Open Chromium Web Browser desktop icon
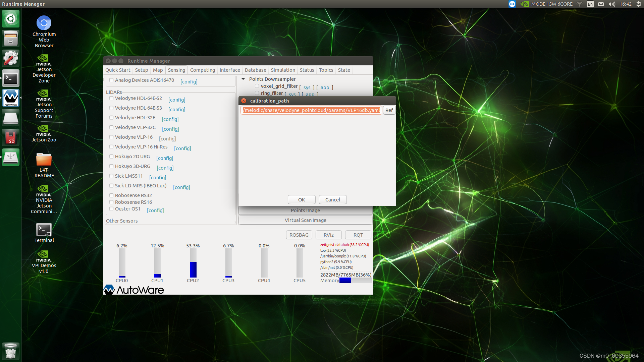The height and width of the screenshot is (362, 644). pyautogui.click(x=44, y=23)
